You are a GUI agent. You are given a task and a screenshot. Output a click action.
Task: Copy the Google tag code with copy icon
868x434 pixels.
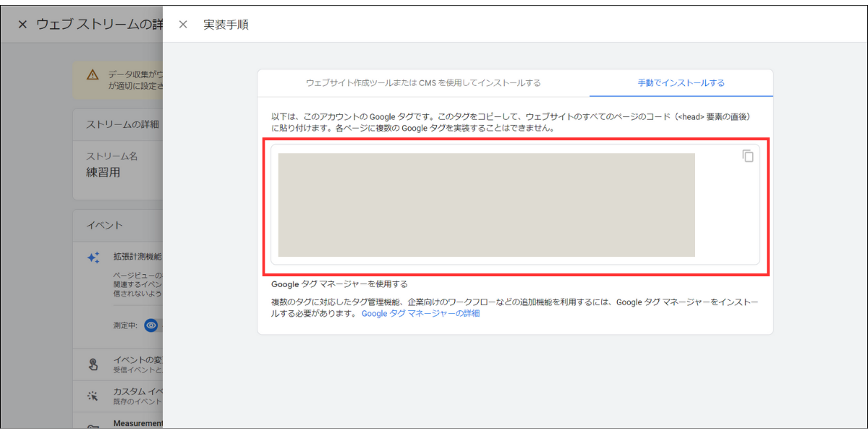748,156
